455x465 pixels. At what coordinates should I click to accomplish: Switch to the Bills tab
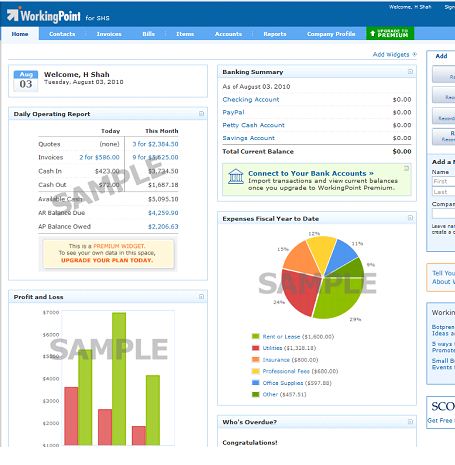[x=148, y=34]
